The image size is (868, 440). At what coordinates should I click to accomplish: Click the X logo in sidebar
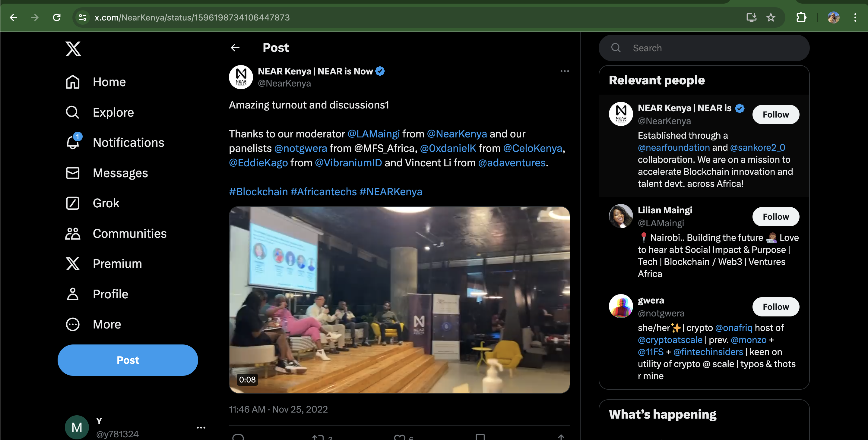click(73, 49)
